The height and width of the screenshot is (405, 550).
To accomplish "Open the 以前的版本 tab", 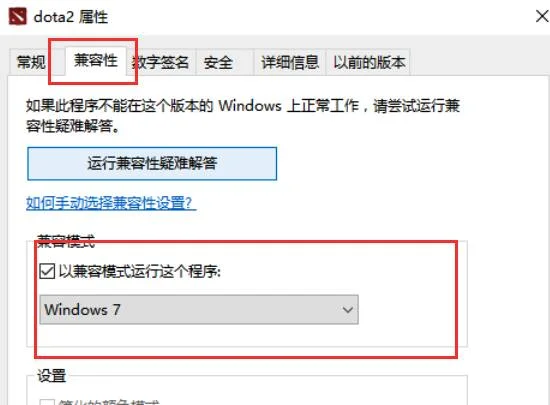I will (x=369, y=62).
